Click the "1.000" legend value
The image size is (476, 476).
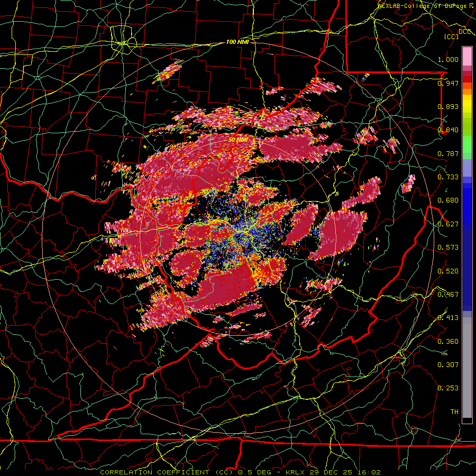pos(448,59)
